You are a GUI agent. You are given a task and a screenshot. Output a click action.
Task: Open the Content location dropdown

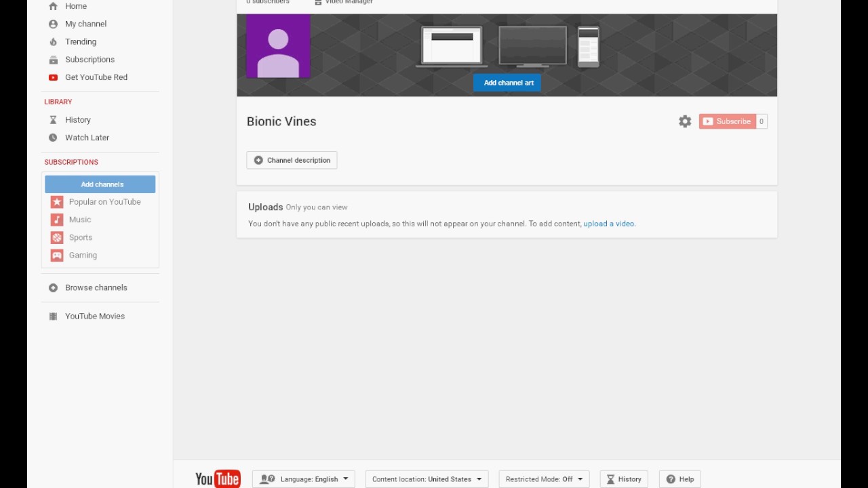[x=427, y=479]
